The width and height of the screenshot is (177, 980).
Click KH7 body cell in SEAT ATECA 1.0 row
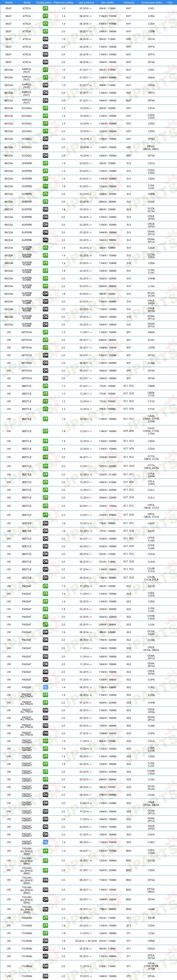(x=129, y=8)
